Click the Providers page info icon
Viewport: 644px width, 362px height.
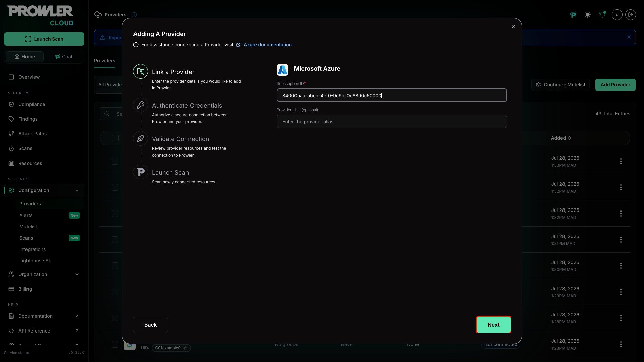coord(134,15)
